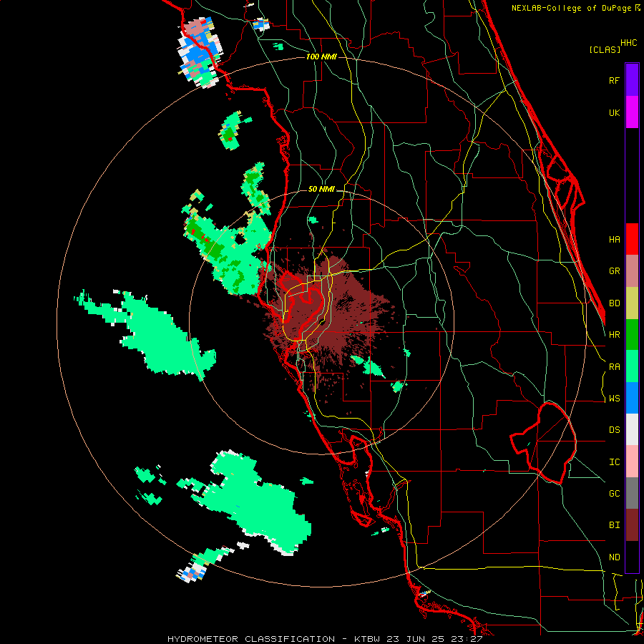The width and height of the screenshot is (644, 644).
Task: Click the BD yellow legend color swatch
Action: (632, 303)
